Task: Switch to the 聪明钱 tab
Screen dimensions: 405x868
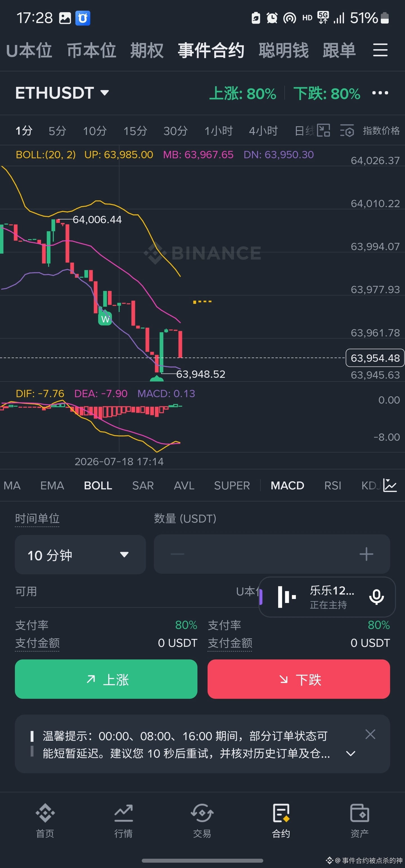Action: (283, 51)
